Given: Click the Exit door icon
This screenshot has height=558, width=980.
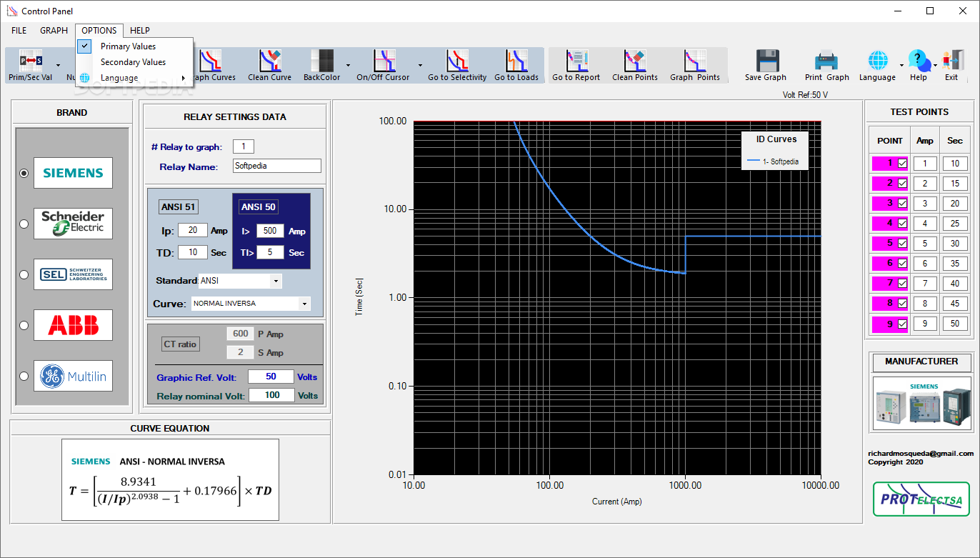Looking at the screenshot, I should click(953, 61).
